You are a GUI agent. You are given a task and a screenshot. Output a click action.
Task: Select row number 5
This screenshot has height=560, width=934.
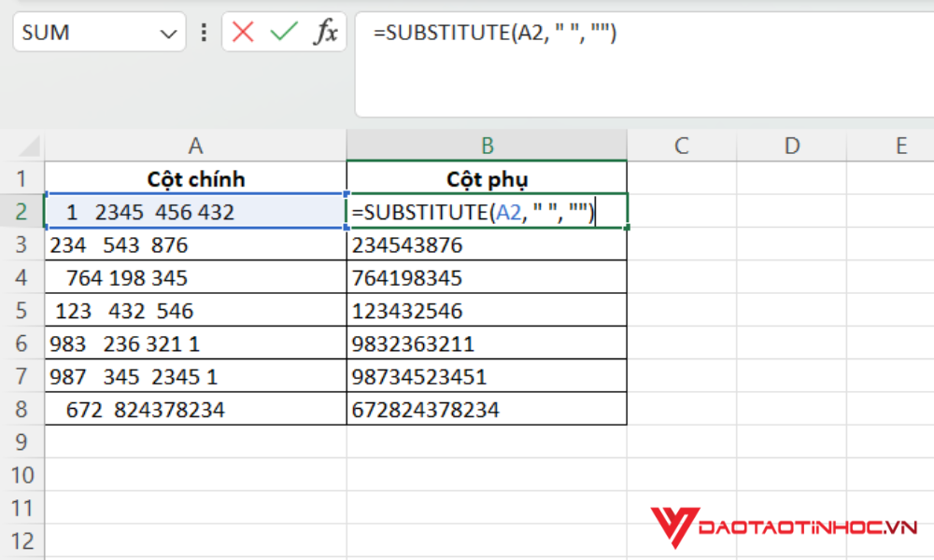coord(22,310)
